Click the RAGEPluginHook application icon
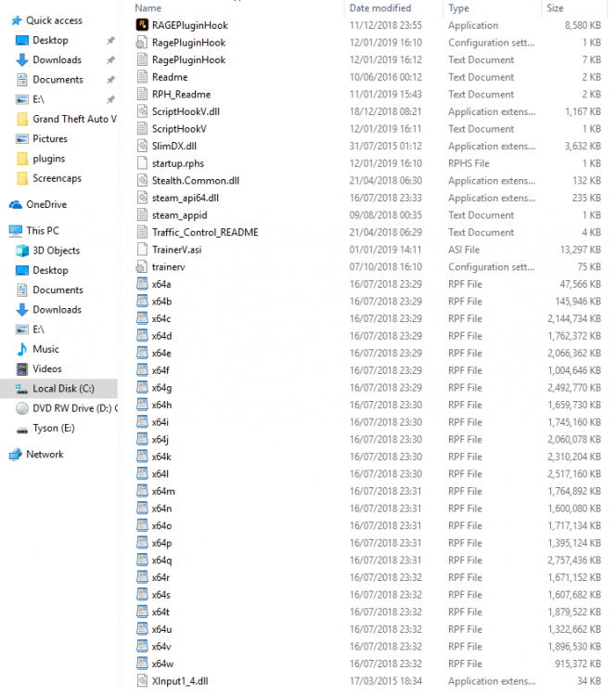Screen dimensions: 616x696 142,25
